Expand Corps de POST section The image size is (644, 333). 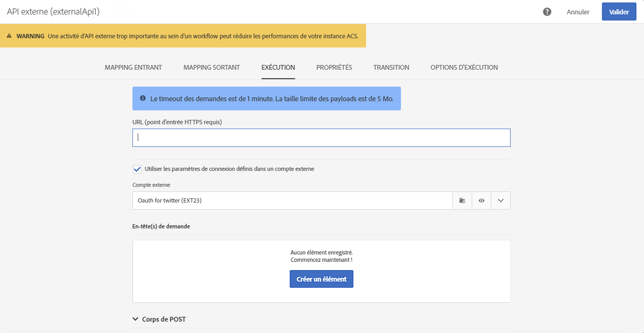point(135,319)
